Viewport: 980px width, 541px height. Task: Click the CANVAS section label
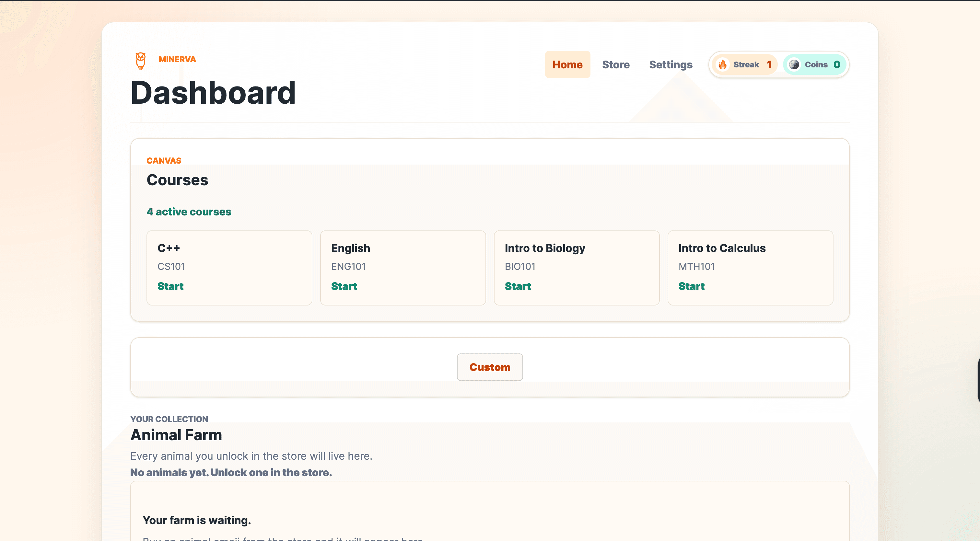point(164,161)
